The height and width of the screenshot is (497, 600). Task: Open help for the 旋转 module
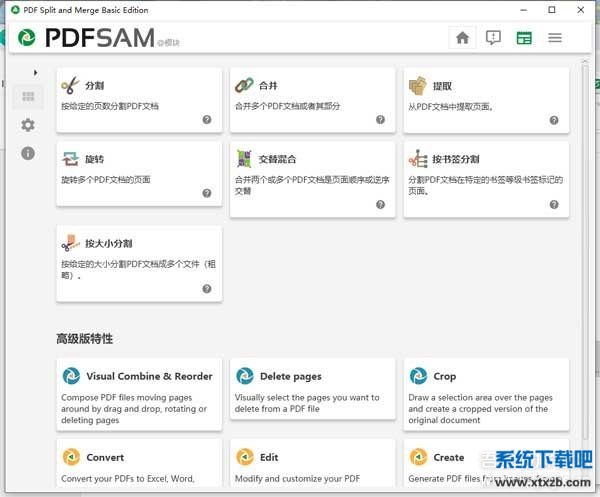point(207,193)
